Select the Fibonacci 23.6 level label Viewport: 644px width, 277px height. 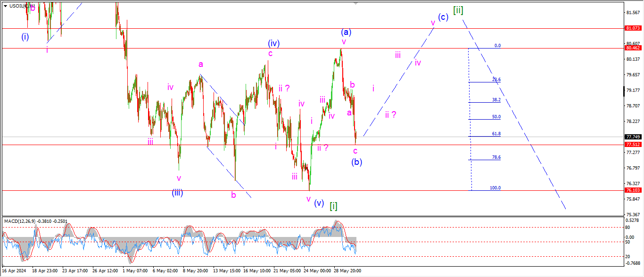pos(496,80)
